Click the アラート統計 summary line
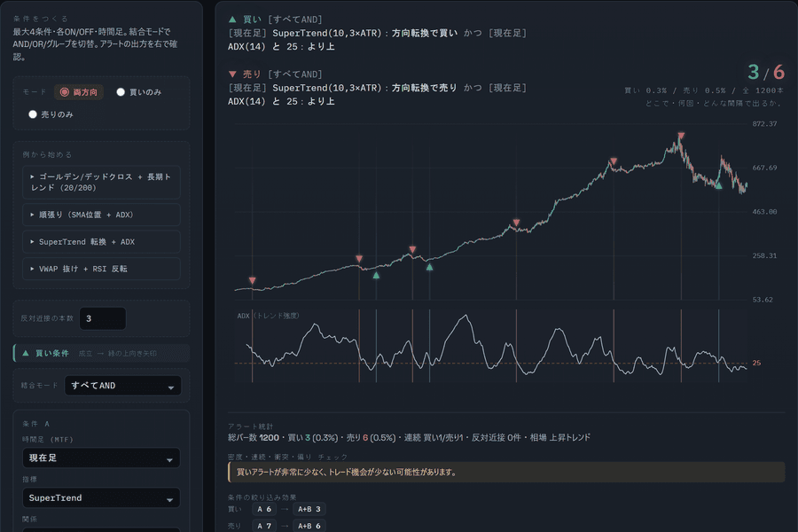Viewport: 798px width, 532px height. pyautogui.click(x=409, y=437)
